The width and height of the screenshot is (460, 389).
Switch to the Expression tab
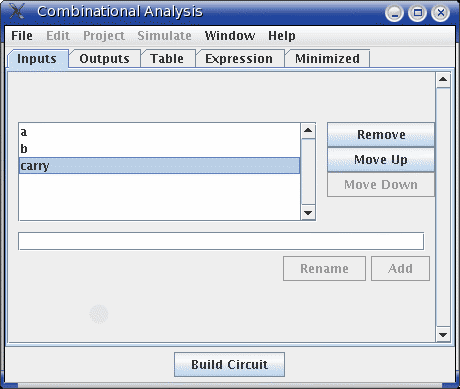point(239,59)
